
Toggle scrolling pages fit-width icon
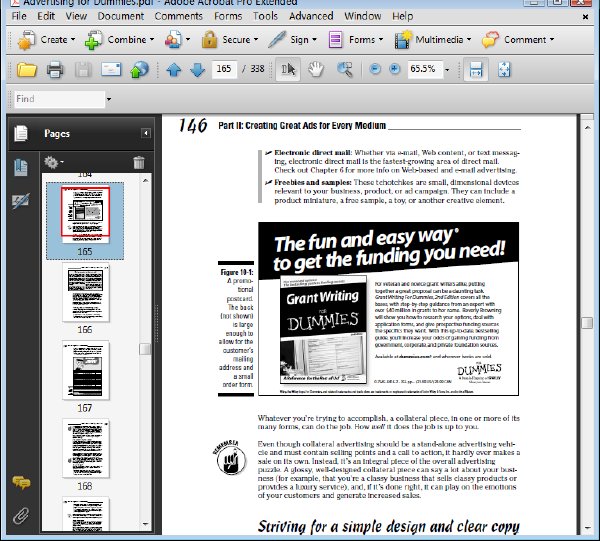476,69
